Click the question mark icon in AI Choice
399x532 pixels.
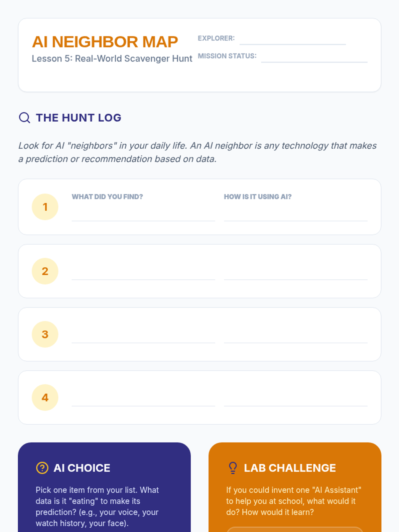pyautogui.click(x=42, y=468)
